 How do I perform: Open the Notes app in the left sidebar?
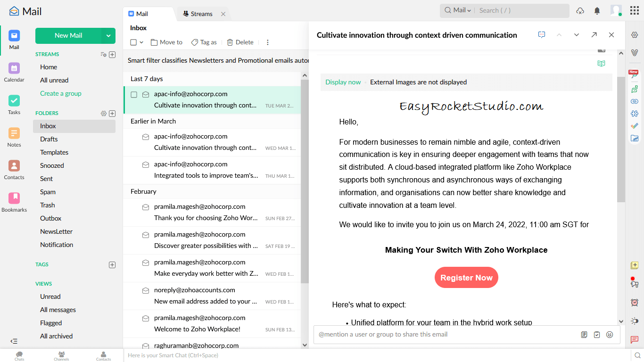(x=14, y=138)
